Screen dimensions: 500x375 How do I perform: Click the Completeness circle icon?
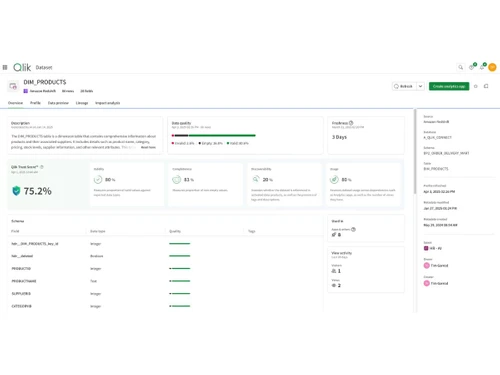coord(177,180)
